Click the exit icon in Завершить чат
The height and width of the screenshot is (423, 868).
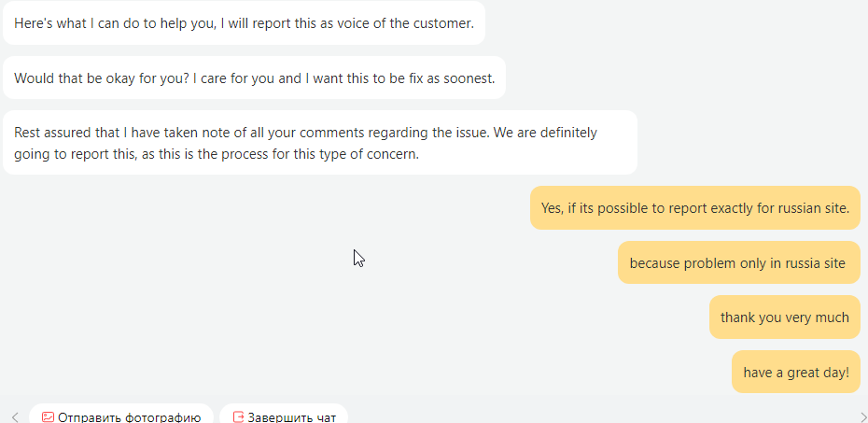[239, 416]
